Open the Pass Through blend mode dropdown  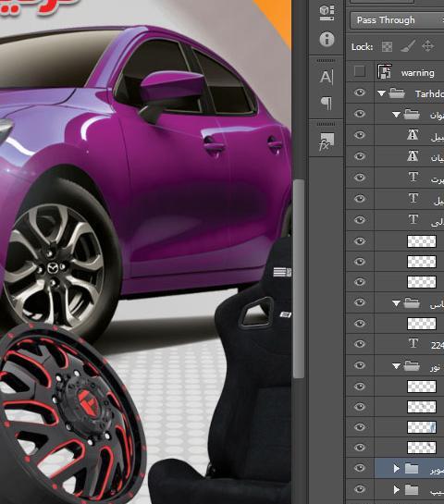click(397, 20)
